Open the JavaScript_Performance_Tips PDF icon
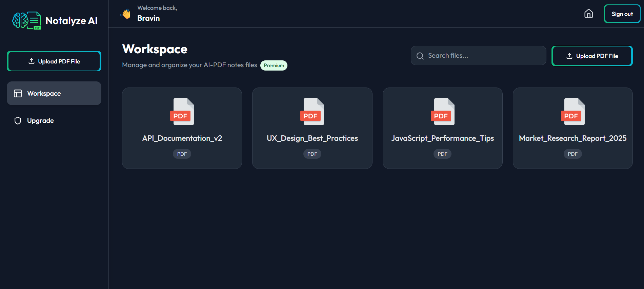Image resolution: width=644 pixels, height=289 pixels. coord(442,112)
